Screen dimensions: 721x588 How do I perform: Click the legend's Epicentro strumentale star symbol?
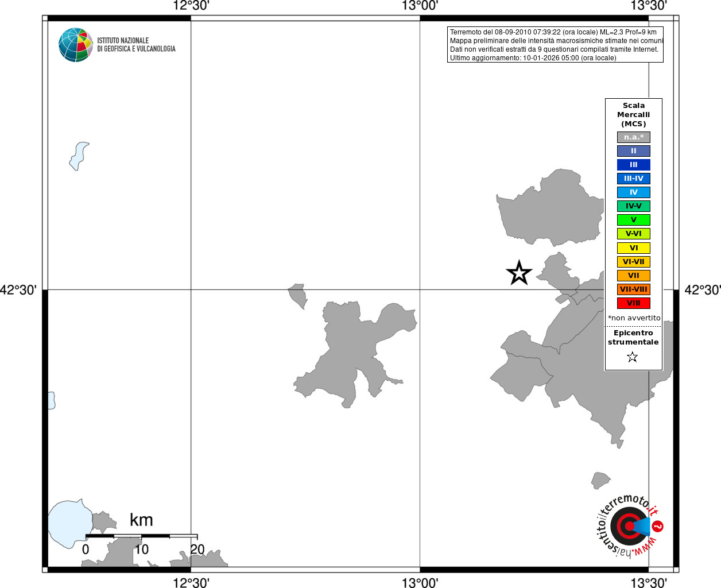[633, 357]
